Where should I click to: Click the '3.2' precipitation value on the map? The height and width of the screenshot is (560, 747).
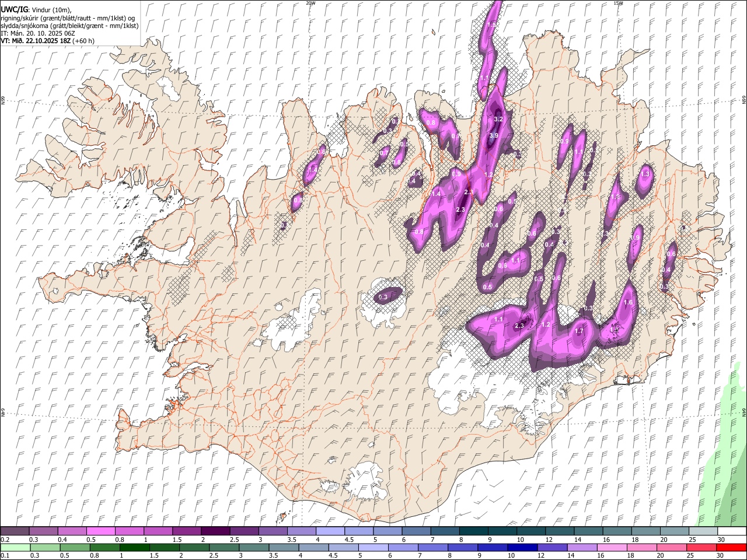coord(498,119)
